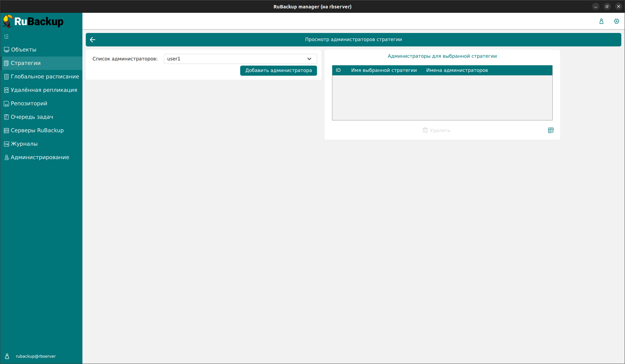
Task: Click the back arrow icon
Action: [x=93, y=40]
